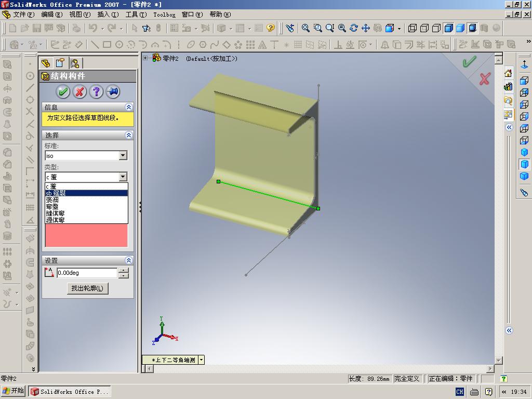Open the 编辑 menu
The width and height of the screenshot is (532, 399).
(x=52, y=15)
